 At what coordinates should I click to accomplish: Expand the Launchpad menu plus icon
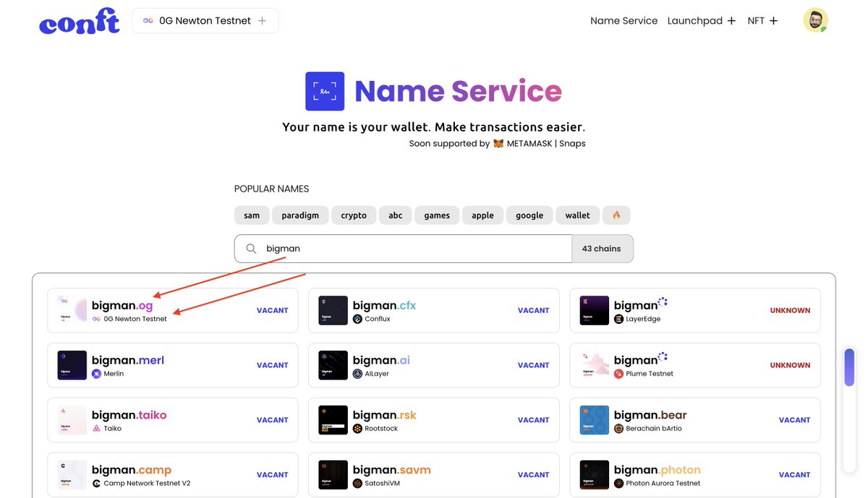(731, 21)
